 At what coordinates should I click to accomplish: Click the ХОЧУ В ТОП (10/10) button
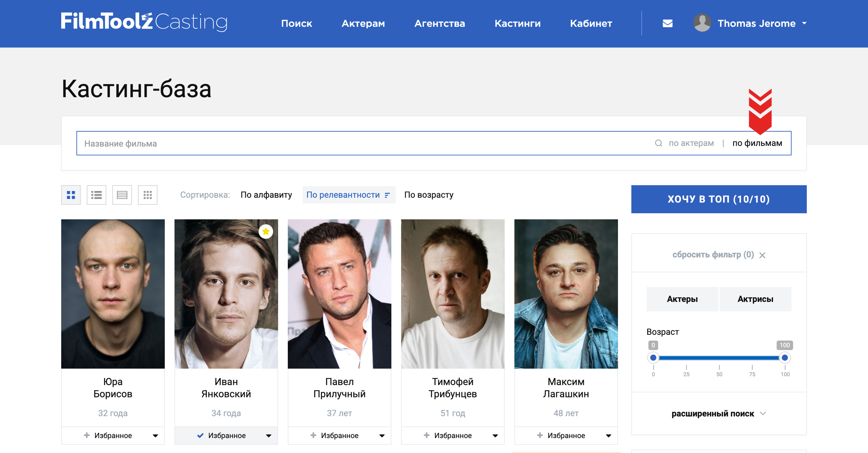pyautogui.click(x=719, y=199)
